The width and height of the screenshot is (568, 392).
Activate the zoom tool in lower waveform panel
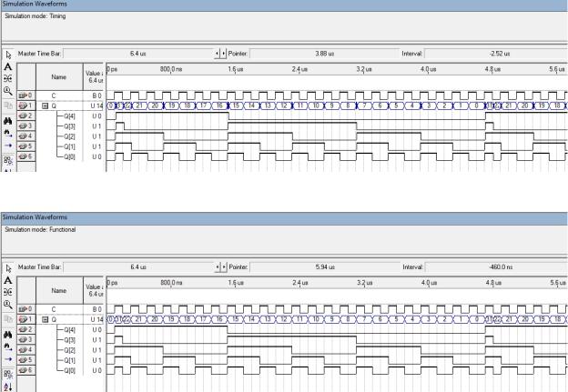point(8,305)
